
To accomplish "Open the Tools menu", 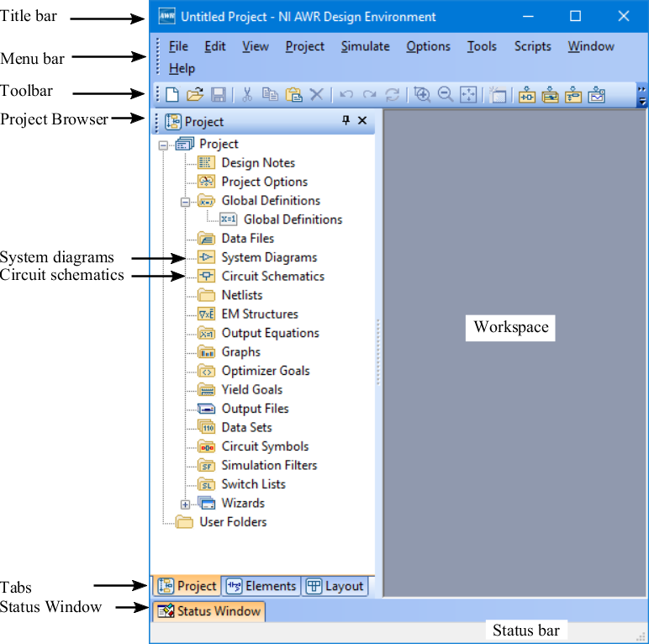I will [482, 46].
